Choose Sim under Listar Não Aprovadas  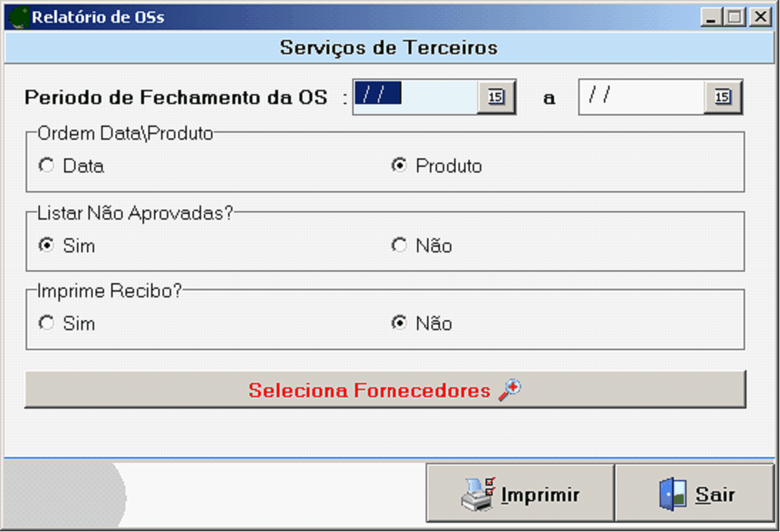47,245
